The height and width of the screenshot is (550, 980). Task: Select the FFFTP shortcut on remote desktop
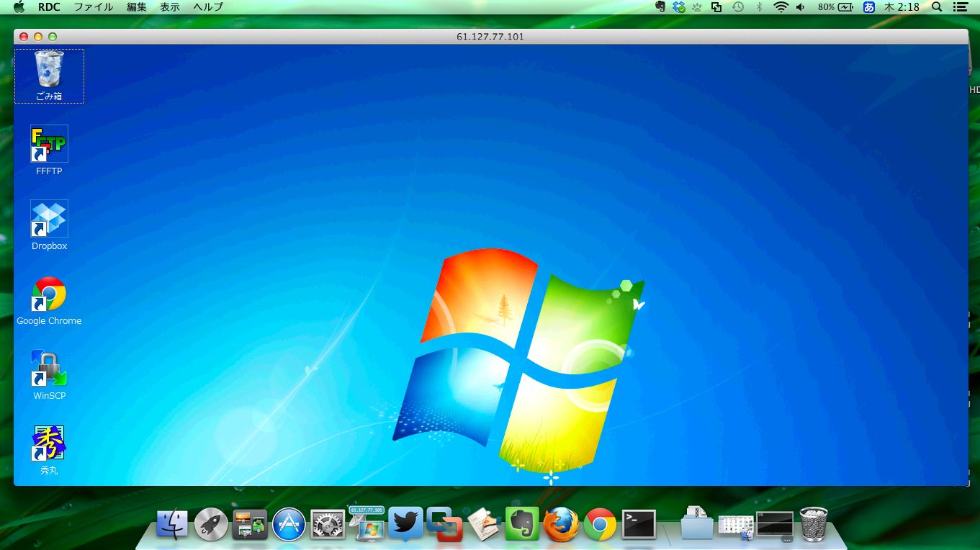(49, 150)
